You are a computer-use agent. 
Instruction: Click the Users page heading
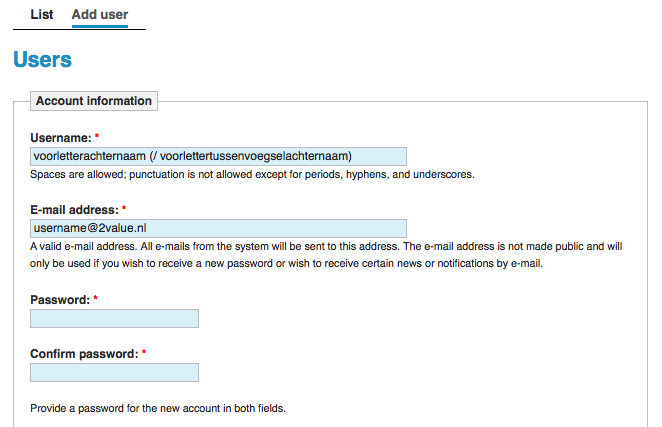tap(42, 59)
